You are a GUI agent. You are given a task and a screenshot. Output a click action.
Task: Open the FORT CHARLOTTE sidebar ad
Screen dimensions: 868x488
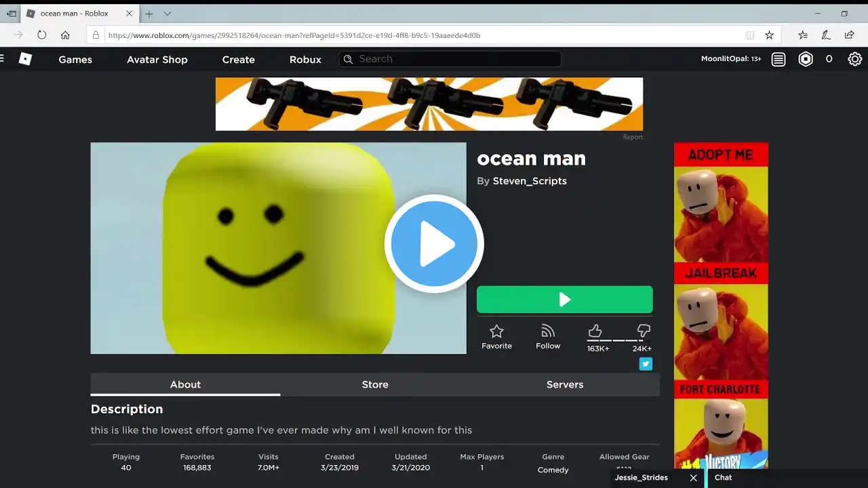tap(721, 424)
